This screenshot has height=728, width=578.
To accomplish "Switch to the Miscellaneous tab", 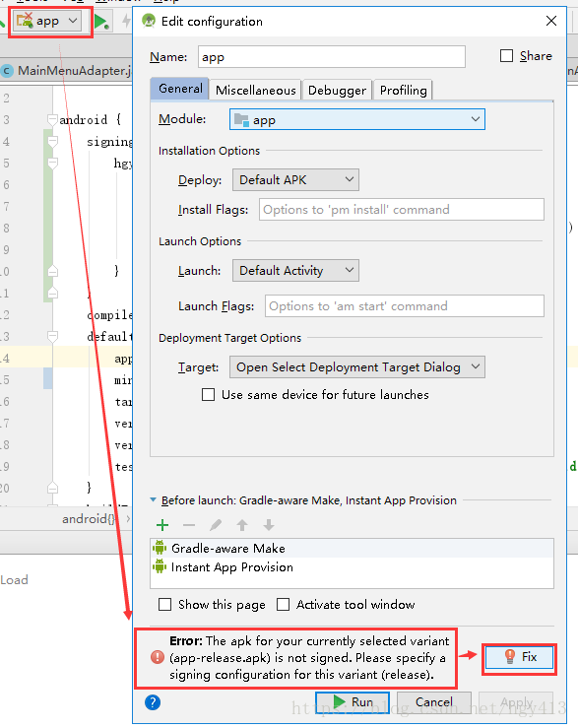I will 255,90.
